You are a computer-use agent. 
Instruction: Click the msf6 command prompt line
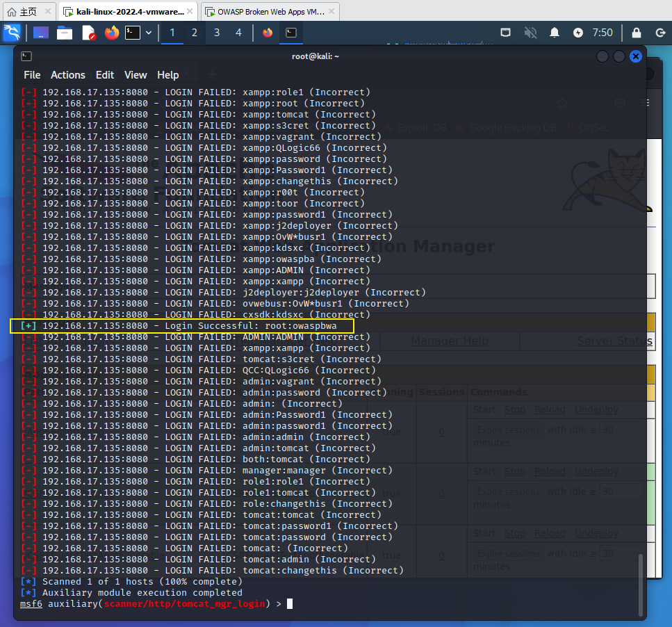(x=153, y=604)
